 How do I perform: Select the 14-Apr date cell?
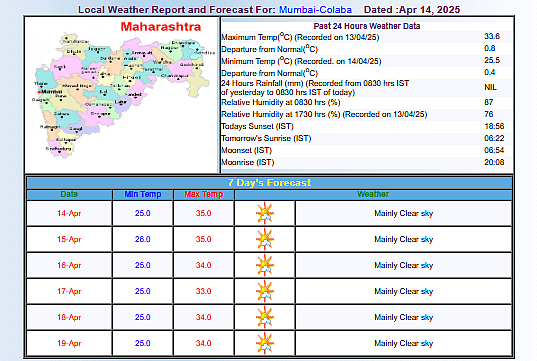coord(69,213)
